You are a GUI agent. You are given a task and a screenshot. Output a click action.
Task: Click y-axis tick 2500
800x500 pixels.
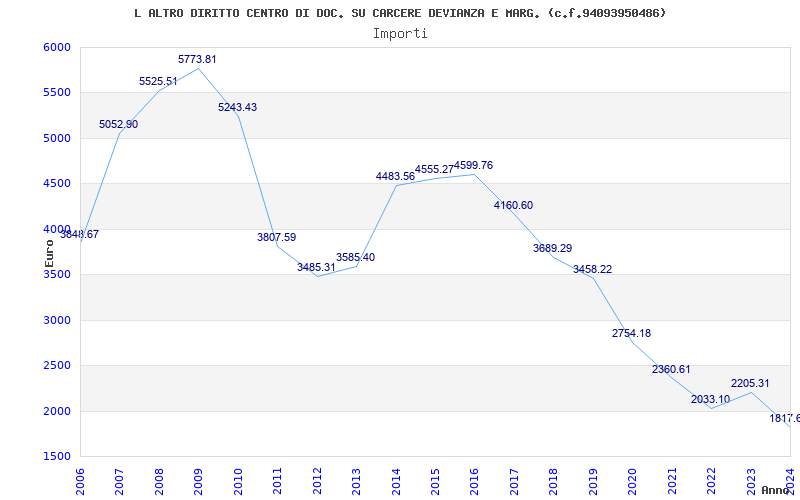[56, 366]
